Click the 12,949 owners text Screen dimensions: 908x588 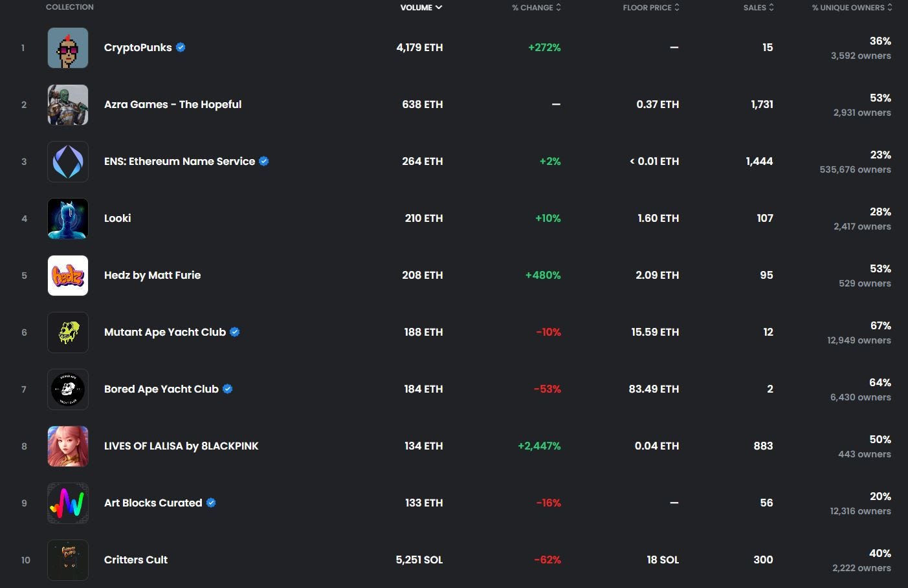tap(859, 340)
